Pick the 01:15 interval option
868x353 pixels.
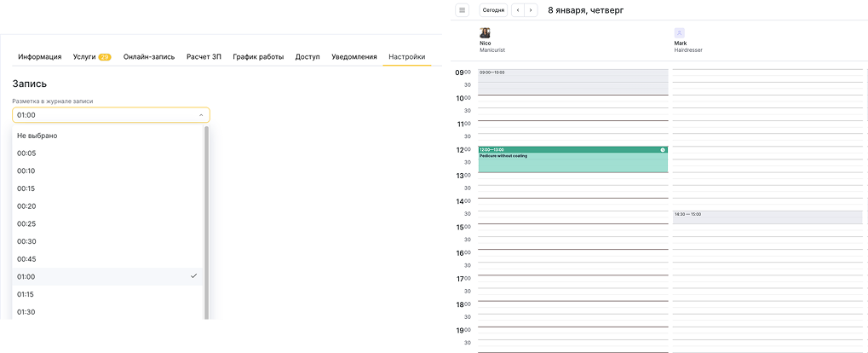click(26, 294)
